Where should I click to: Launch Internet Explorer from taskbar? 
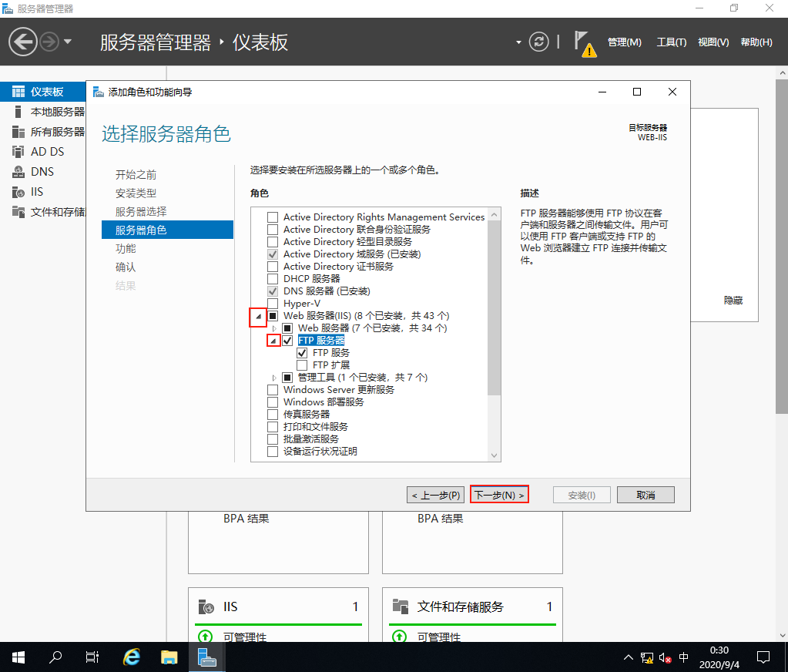132,657
